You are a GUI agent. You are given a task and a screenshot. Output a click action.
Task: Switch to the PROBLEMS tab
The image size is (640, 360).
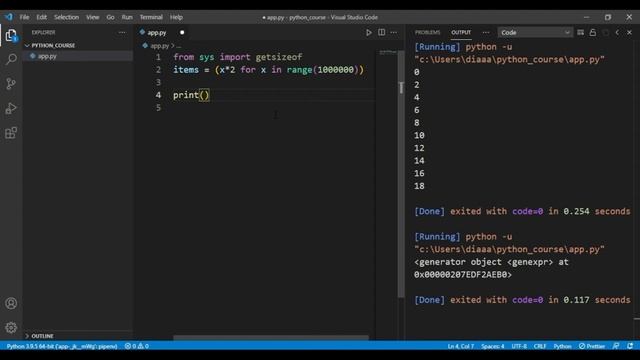tap(427, 32)
